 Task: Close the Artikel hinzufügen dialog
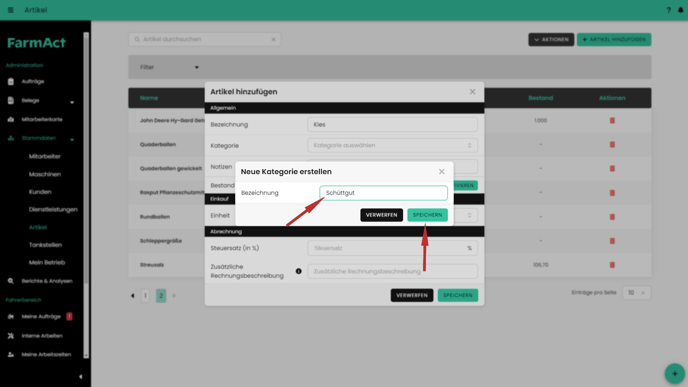click(x=472, y=92)
